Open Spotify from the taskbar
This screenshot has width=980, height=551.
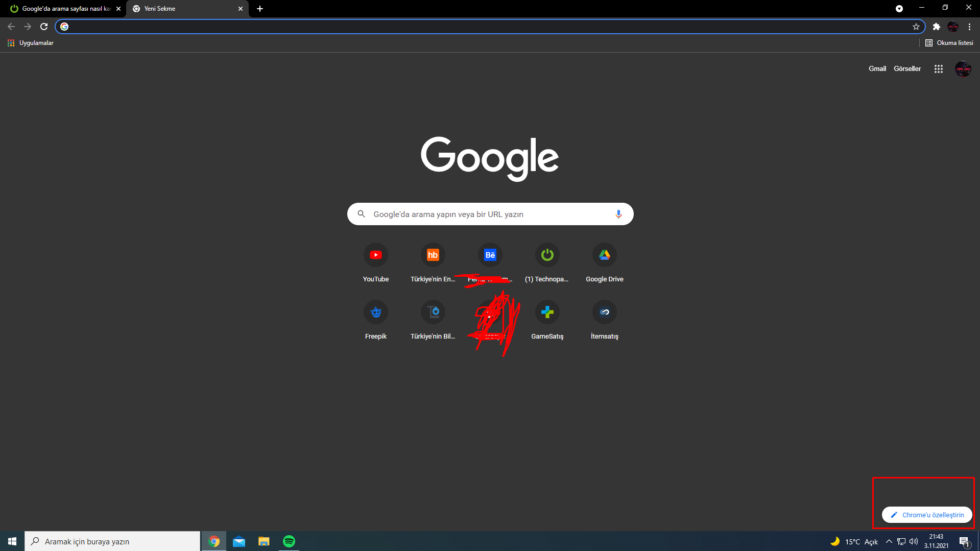pos(289,541)
